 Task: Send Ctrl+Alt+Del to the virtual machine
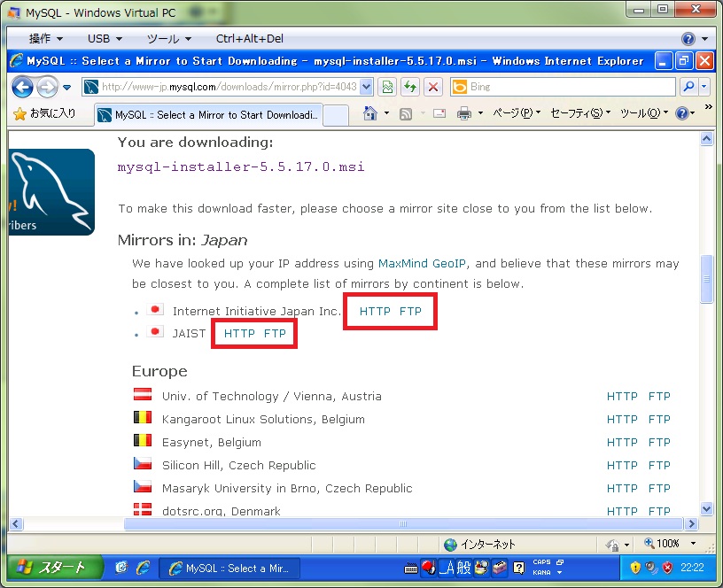pos(250,39)
